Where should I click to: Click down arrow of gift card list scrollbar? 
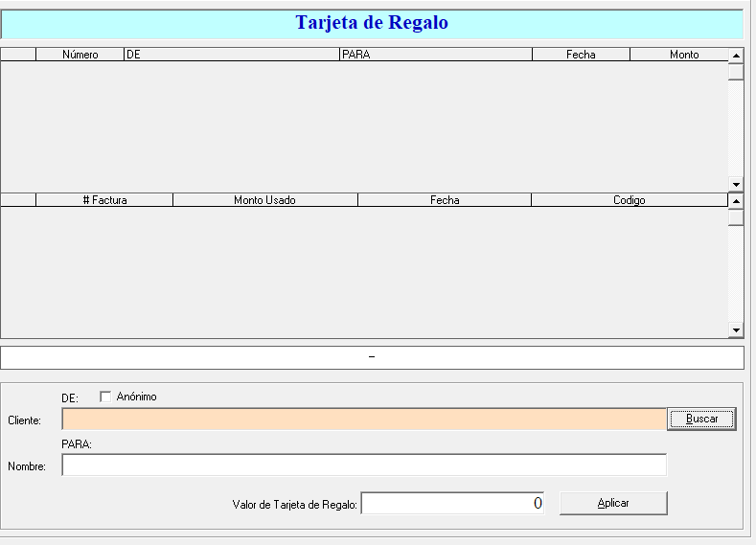pyautogui.click(x=736, y=184)
